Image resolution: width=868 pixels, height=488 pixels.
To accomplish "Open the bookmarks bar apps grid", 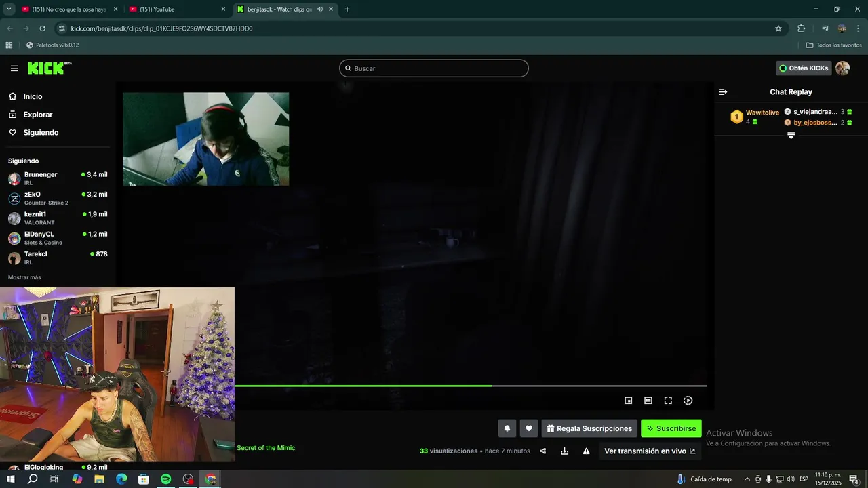I will tap(9, 45).
